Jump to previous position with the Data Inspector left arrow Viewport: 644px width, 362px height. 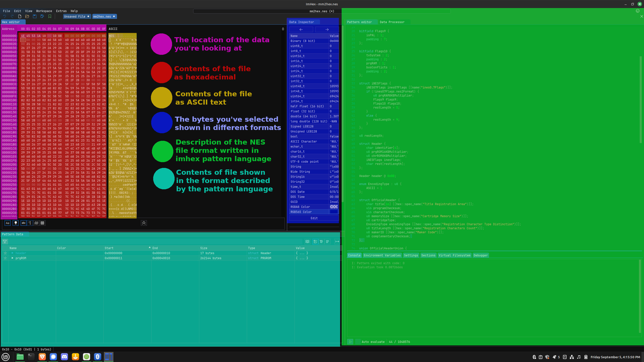click(301, 29)
